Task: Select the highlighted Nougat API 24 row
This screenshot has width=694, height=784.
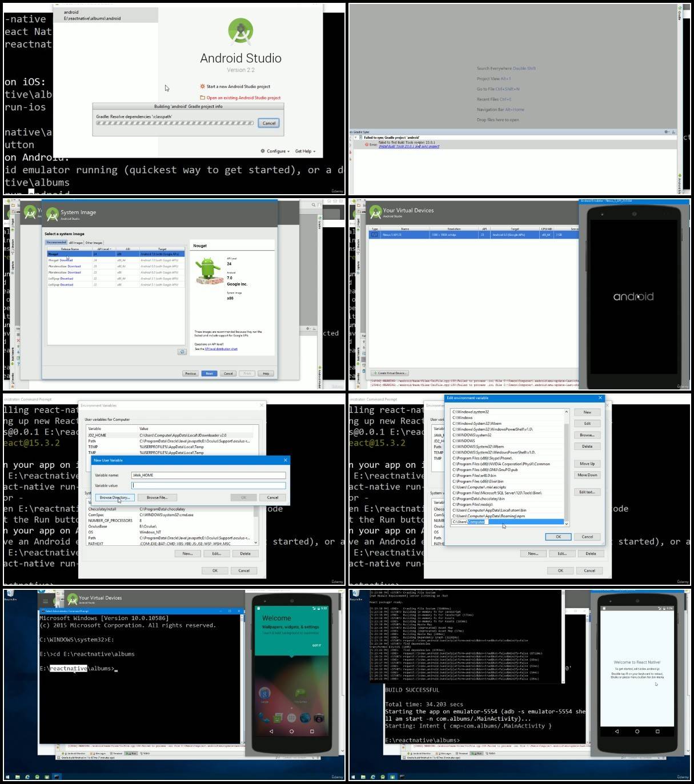Action: click(116, 254)
